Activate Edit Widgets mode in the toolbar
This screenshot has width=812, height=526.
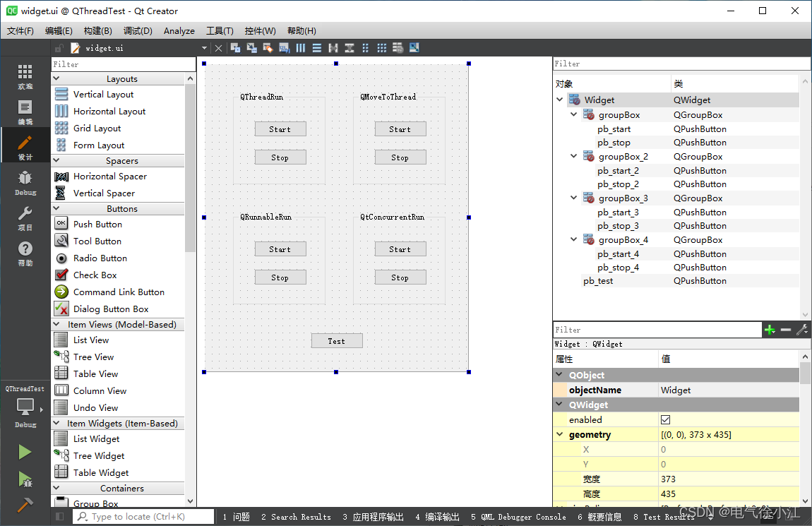coord(235,48)
